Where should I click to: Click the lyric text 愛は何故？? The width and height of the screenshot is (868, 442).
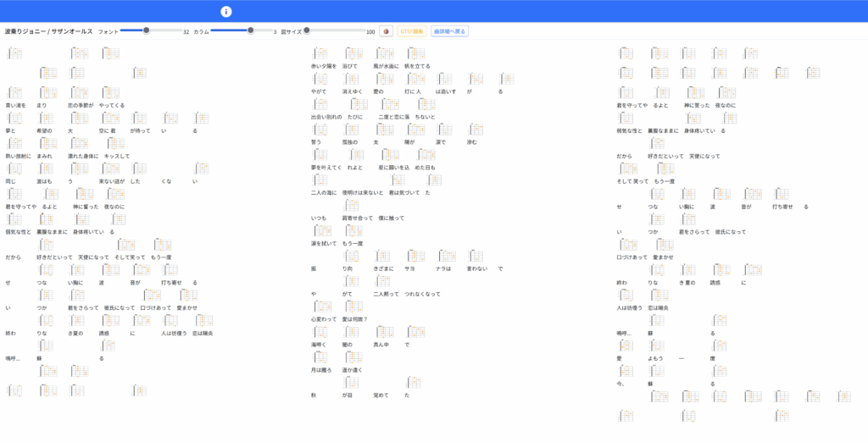click(354, 319)
